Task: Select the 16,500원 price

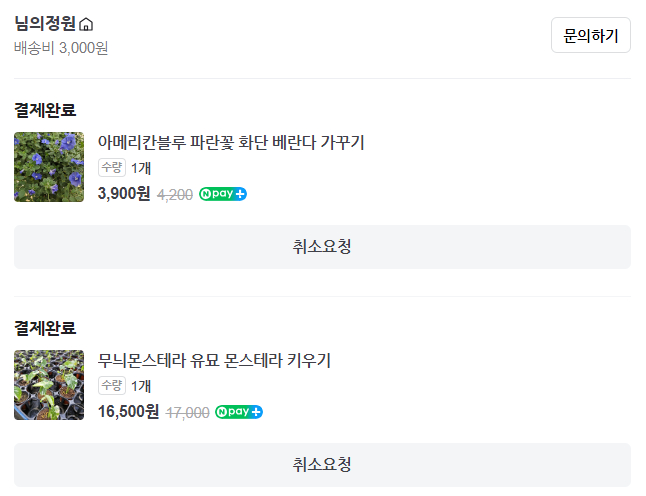Action: point(128,412)
